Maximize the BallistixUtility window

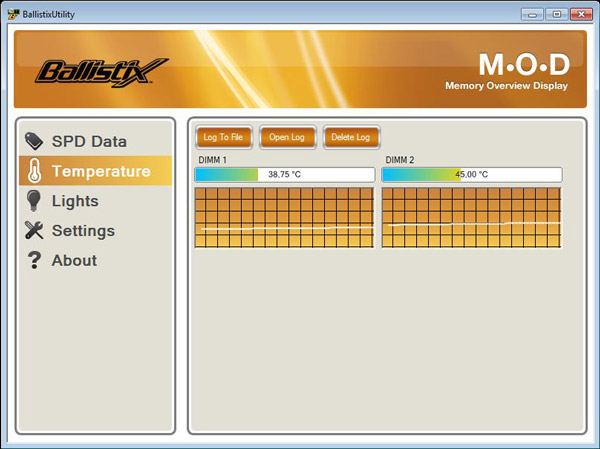click(x=557, y=15)
